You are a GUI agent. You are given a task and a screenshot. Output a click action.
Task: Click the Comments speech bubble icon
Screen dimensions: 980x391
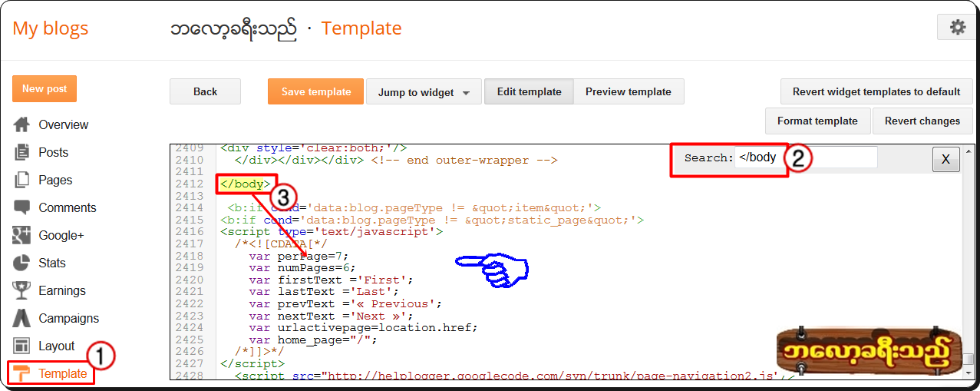21,207
